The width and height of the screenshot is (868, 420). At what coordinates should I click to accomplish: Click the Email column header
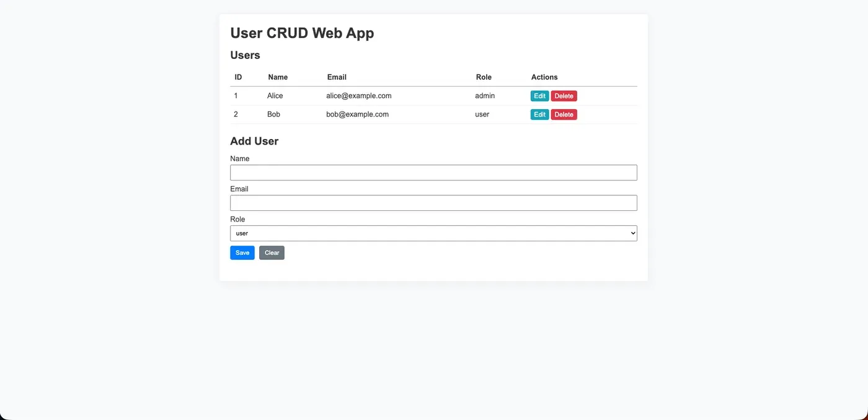pos(337,77)
